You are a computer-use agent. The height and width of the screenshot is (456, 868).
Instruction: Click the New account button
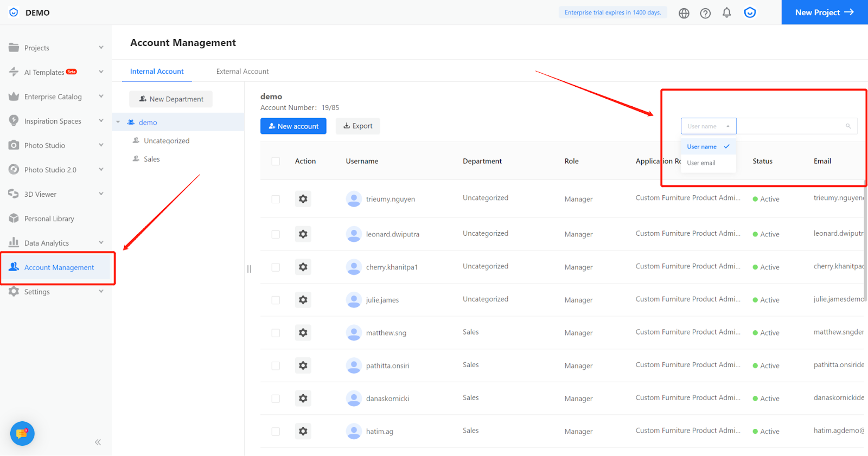tap(293, 126)
